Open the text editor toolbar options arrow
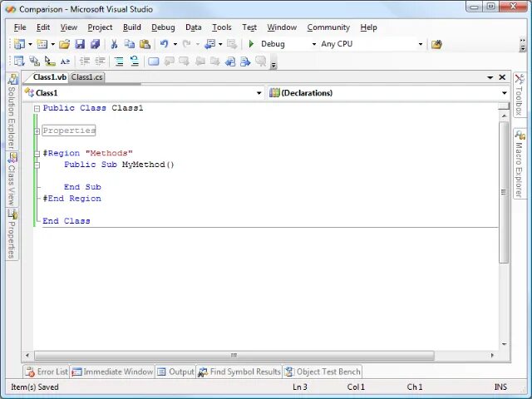532x399 pixels. click(273, 64)
